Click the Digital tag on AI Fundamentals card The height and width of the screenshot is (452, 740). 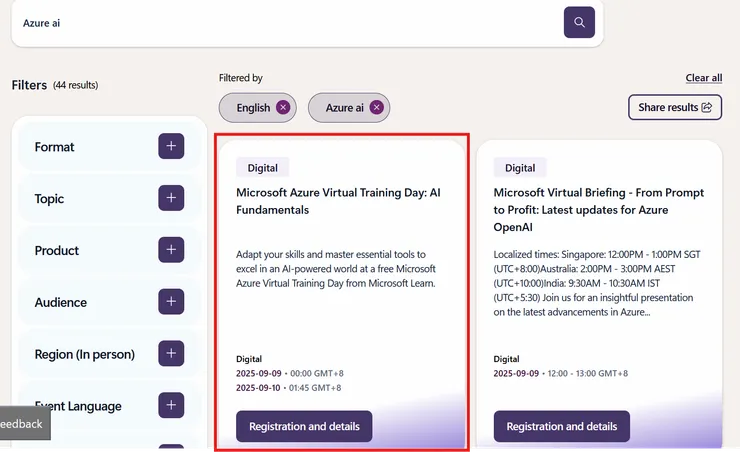tap(262, 168)
